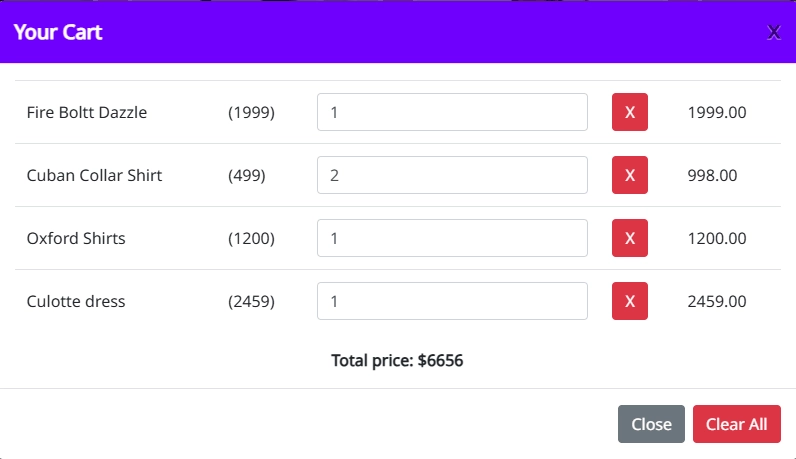The width and height of the screenshot is (796, 459).
Task: Select the Cuban Collar Shirt item name
Action: point(94,175)
